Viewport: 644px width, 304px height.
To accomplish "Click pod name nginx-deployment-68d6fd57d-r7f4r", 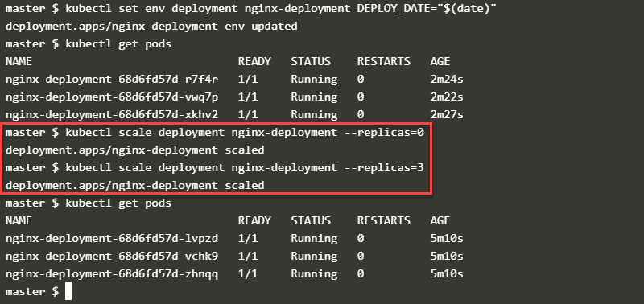I will (x=112, y=79).
